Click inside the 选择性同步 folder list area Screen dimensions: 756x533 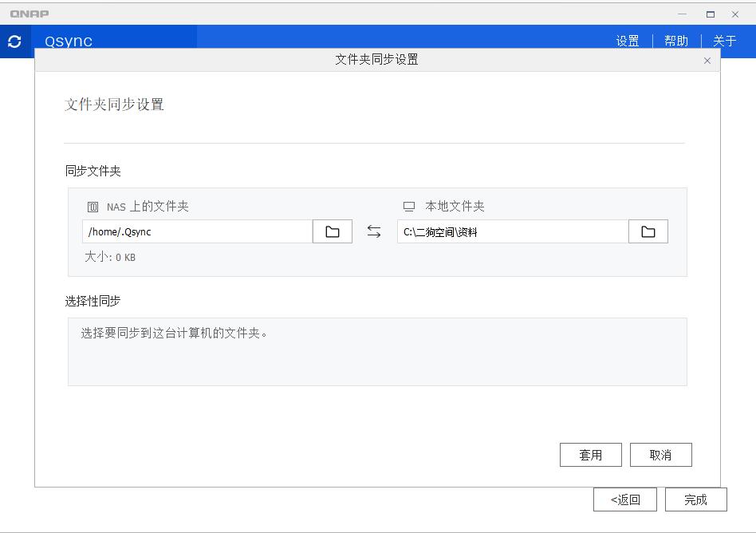377,351
